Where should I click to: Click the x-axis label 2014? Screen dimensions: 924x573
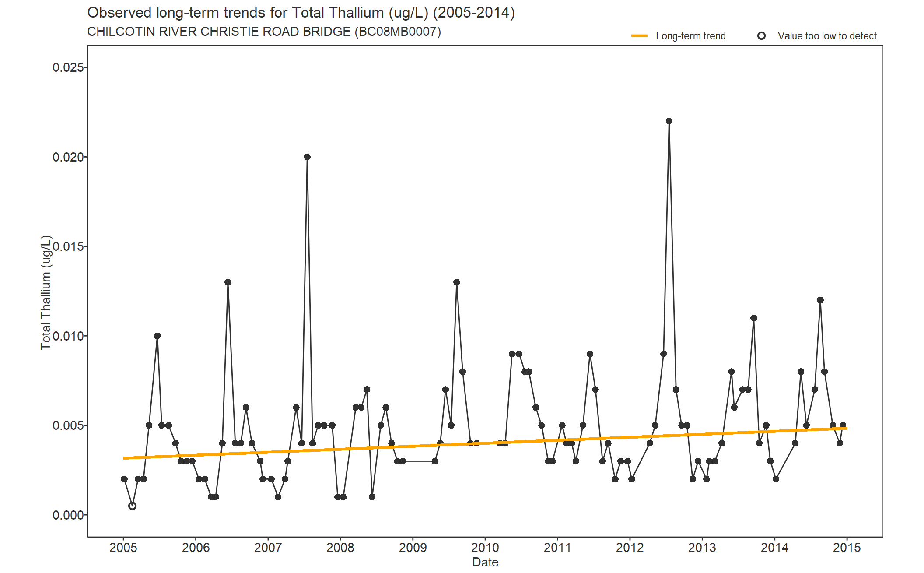774,548
